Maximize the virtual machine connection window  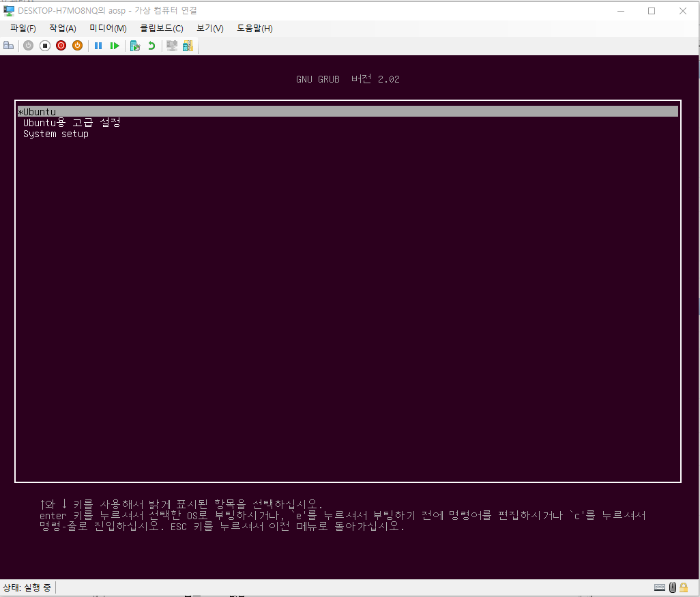click(652, 11)
